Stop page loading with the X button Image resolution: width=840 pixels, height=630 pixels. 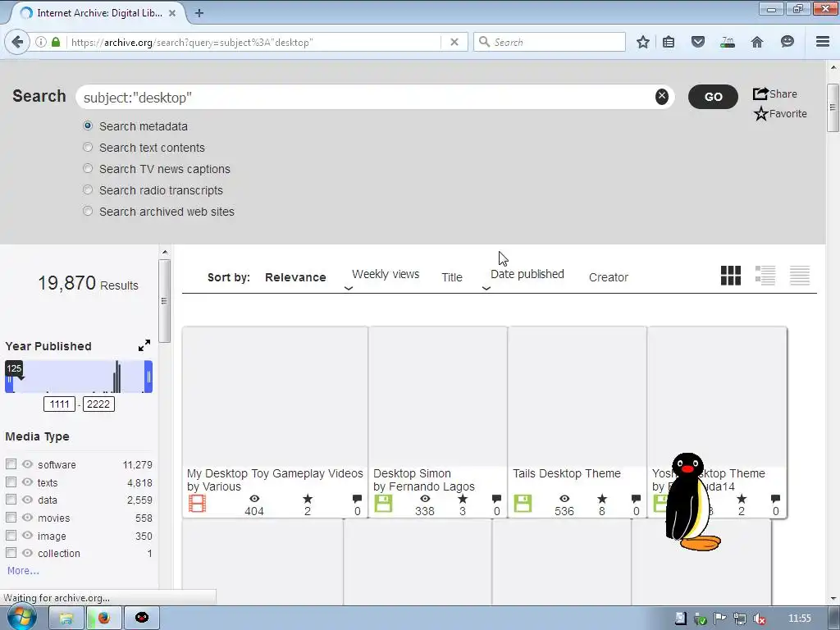454,42
